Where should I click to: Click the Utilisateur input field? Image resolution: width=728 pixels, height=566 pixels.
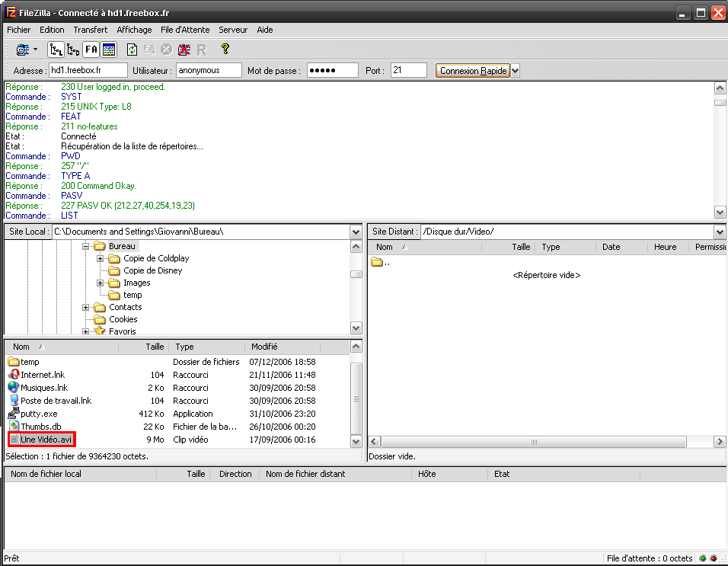(209, 71)
